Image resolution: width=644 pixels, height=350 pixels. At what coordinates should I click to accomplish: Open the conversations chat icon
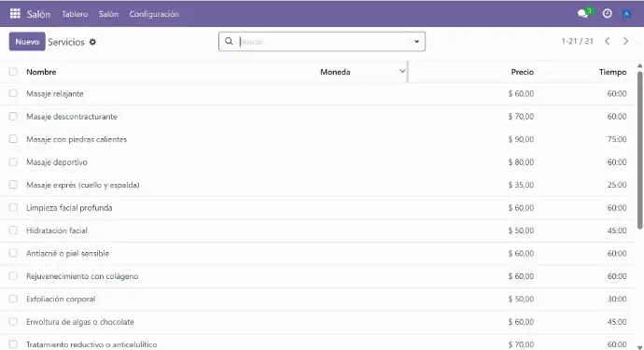[x=582, y=14]
